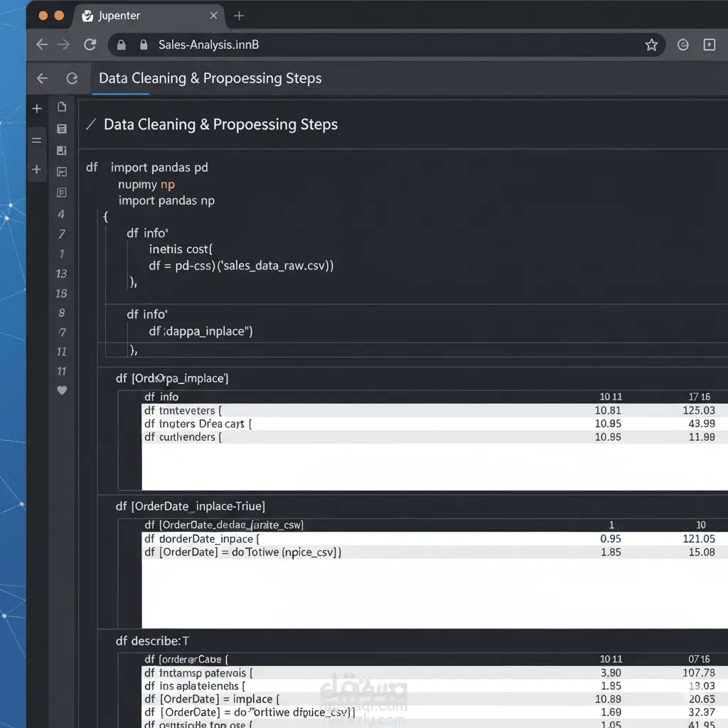Click sidebar line number 18
Viewport: 728px width, 728px height.
tap(61, 294)
